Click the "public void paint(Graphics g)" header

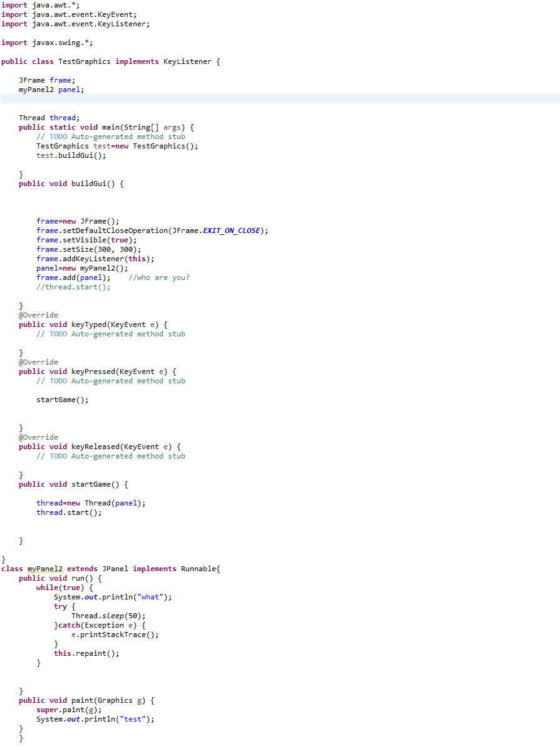pos(86,700)
